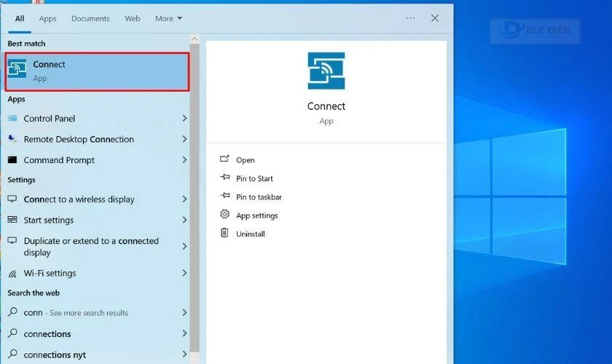Expand connections web search arrow

coord(184,333)
